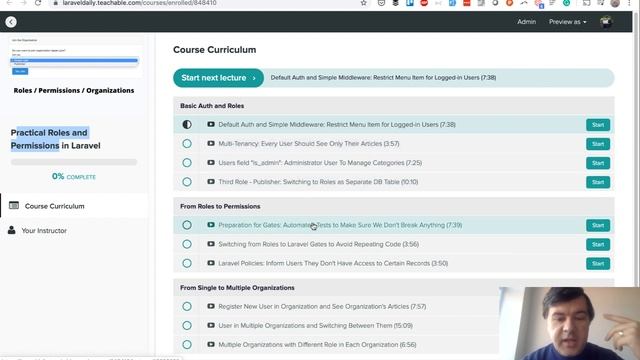Toggle completion circle for Users field is_admin lecture
Image resolution: width=640 pixels, height=360 pixels.
click(187, 163)
